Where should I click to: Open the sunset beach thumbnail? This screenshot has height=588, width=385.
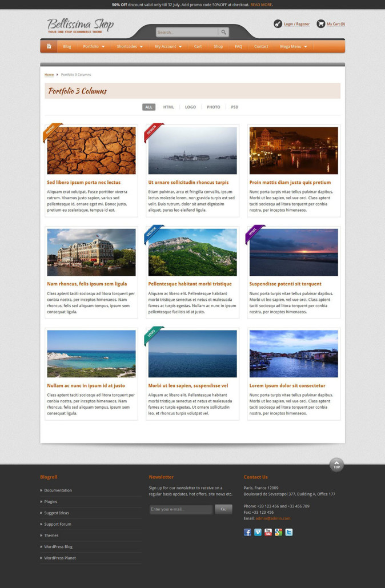pyautogui.click(x=294, y=252)
